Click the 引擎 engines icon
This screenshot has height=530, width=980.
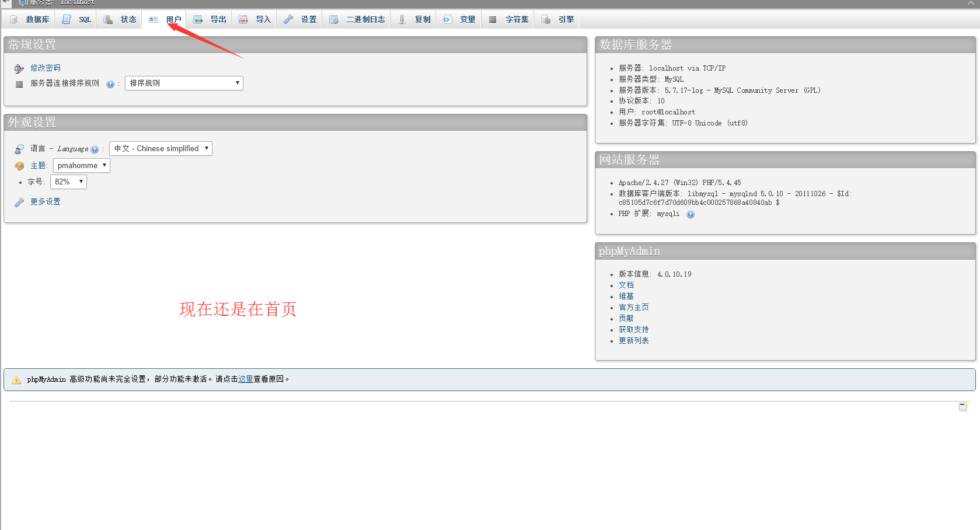pos(545,19)
